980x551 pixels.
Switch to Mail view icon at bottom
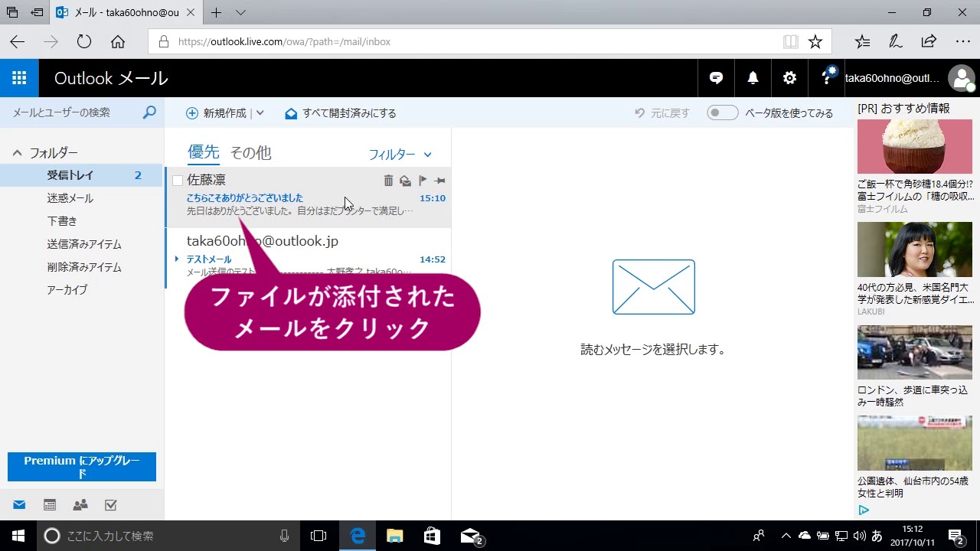pyautogui.click(x=19, y=505)
